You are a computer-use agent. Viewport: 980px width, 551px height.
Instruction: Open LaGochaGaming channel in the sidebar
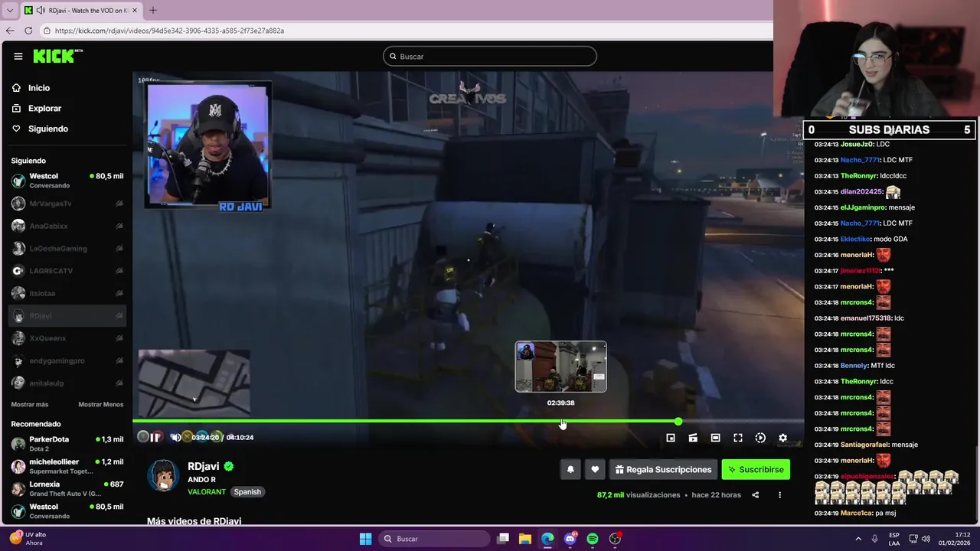click(x=67, y=248)
